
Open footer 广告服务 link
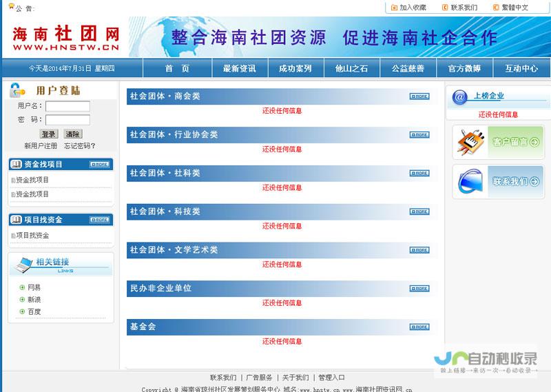coord(260,378)
